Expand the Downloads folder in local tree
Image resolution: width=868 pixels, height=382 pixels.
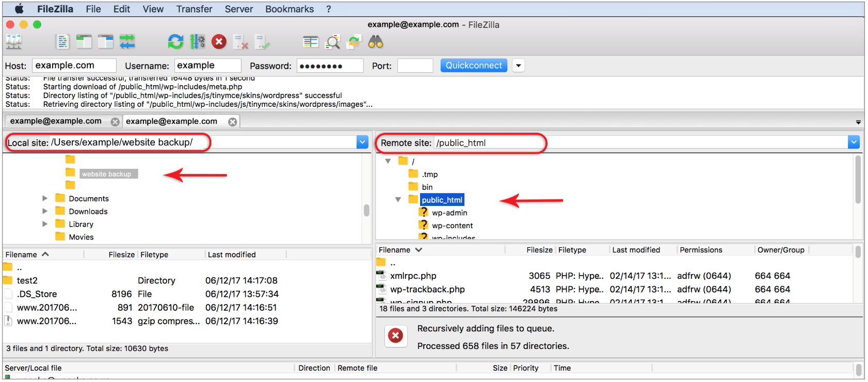pos(45,211)
